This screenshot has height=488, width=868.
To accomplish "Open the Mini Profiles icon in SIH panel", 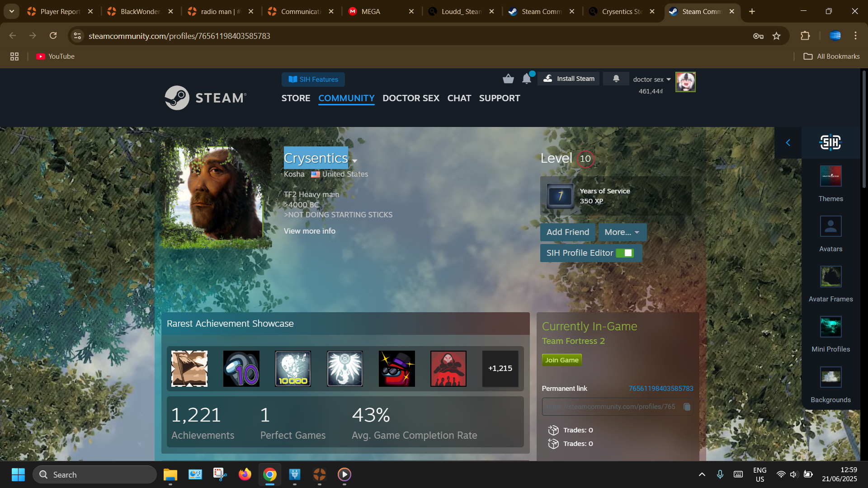I will pyautogui.click(x=830, y=327).
